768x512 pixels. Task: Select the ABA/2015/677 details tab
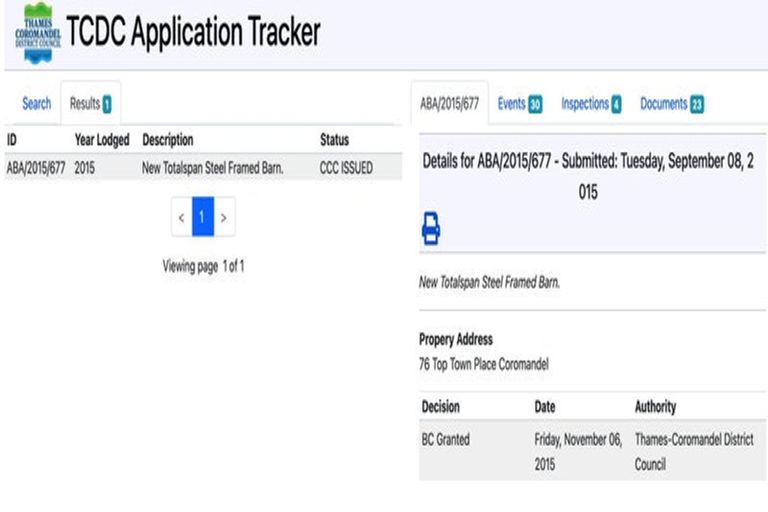coord(449,104)
